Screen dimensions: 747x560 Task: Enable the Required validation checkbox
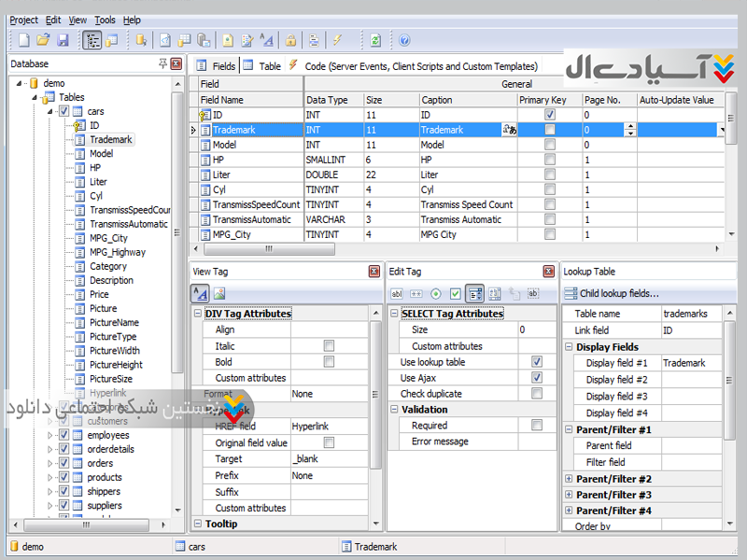536,425
